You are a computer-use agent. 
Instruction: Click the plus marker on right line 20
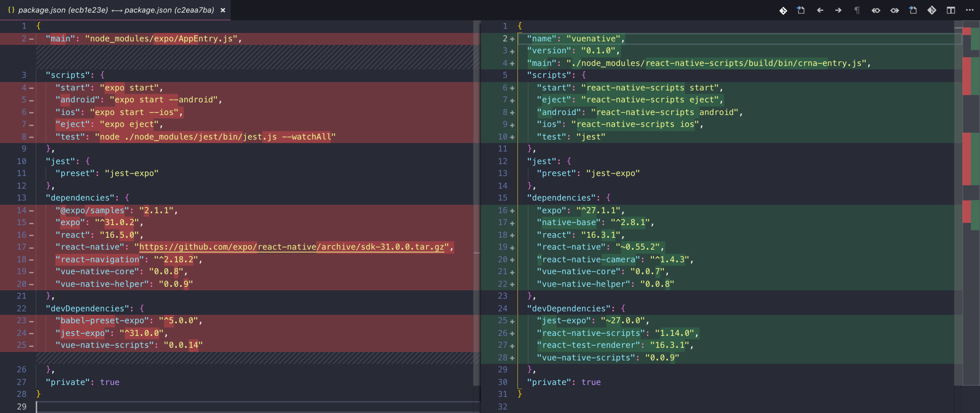click(512, 260)
